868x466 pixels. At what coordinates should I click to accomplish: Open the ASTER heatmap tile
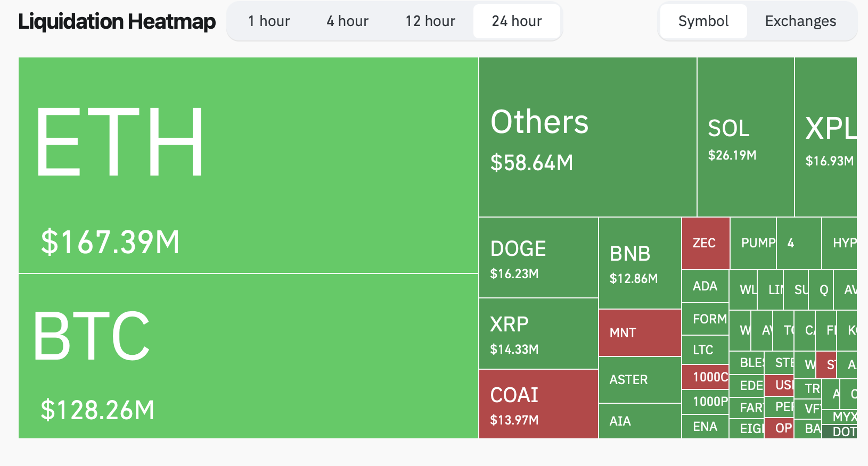640,380
